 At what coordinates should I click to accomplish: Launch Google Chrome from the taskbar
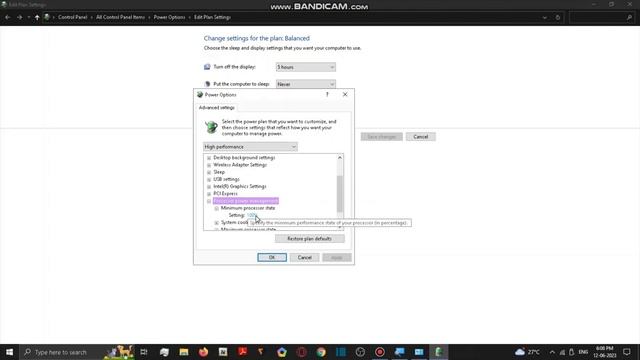coord(321,352)
